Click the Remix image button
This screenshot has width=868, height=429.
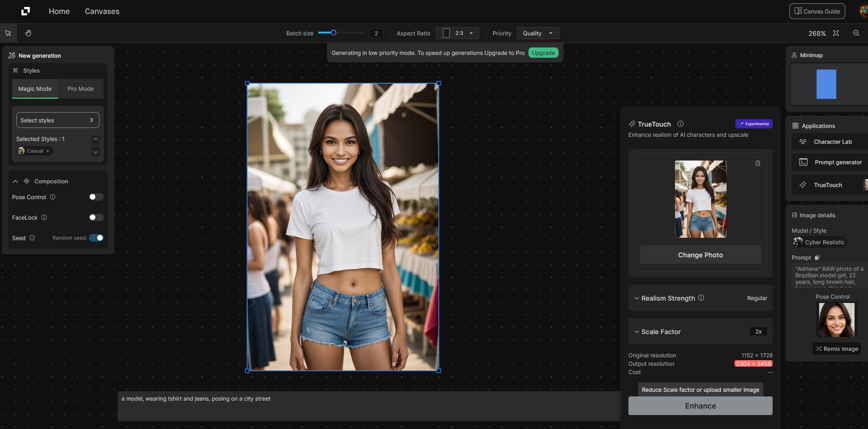836,349
